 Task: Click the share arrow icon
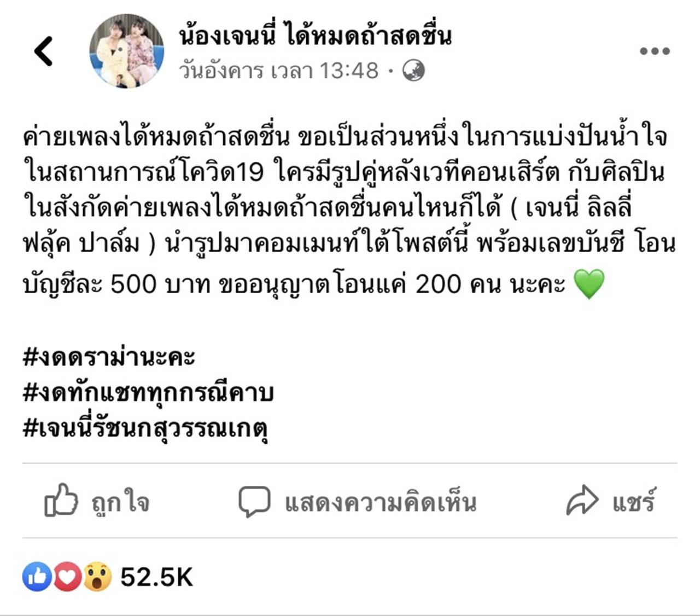(x=582, y=500)
